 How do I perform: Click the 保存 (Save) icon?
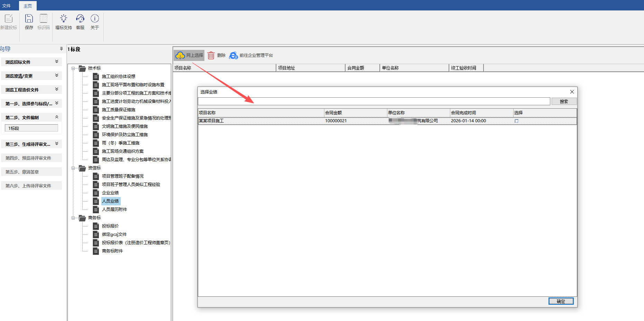(x=29, y=19)
